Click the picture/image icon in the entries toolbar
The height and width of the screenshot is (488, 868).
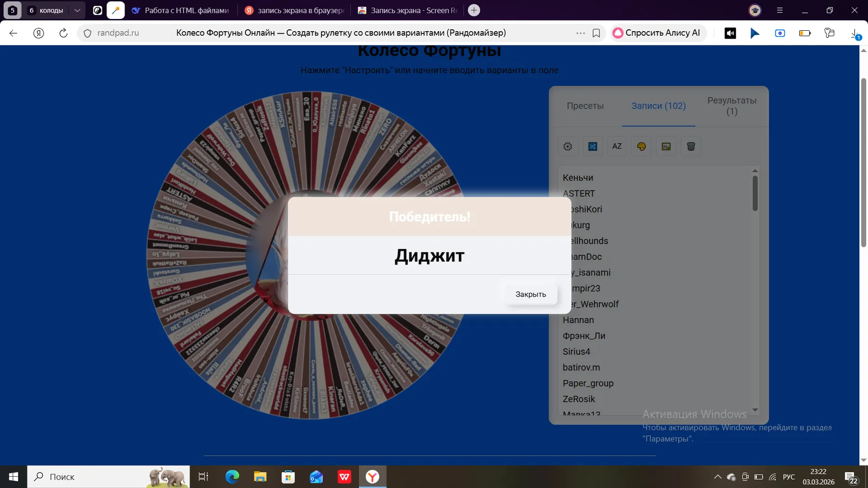pyautogui.click(x=666, y=146)
